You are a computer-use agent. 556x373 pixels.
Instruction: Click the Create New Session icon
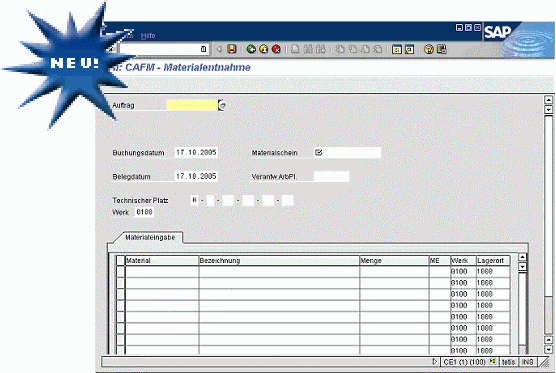coord(397,49)
